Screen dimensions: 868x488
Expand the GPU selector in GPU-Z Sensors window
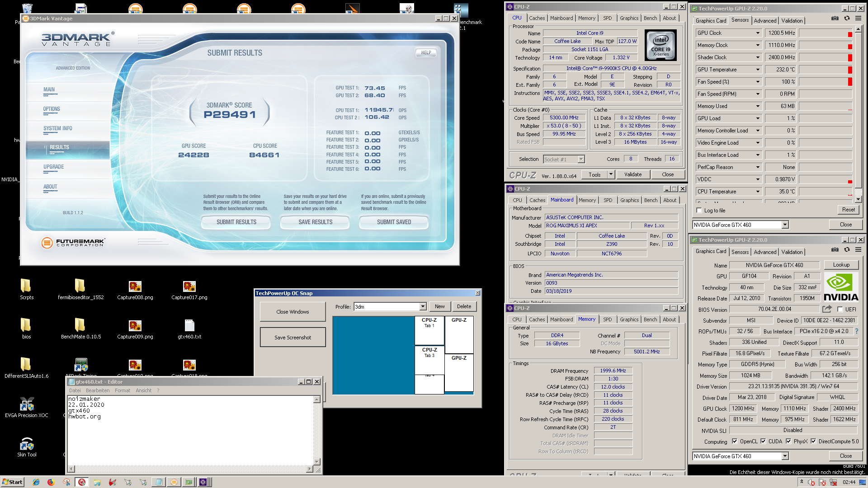click(x=785, y=225)
